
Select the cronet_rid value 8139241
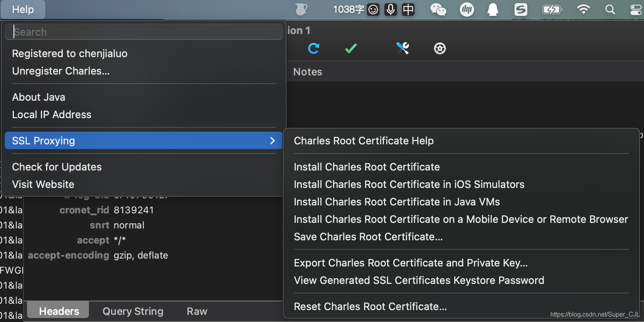pyautogui.click(x=133, y=210)
